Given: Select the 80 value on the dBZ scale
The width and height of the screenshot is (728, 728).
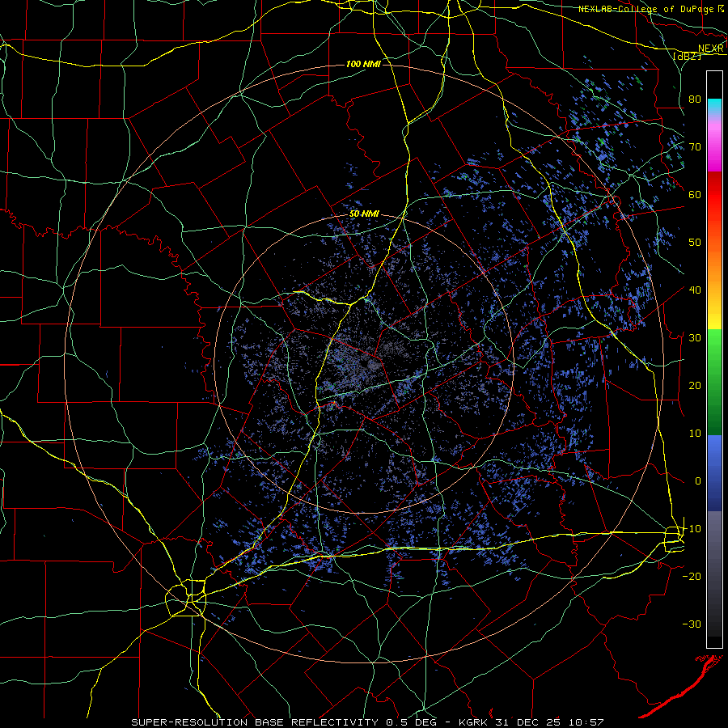Looking at the screenshot, I should click(x=695, y=99).
